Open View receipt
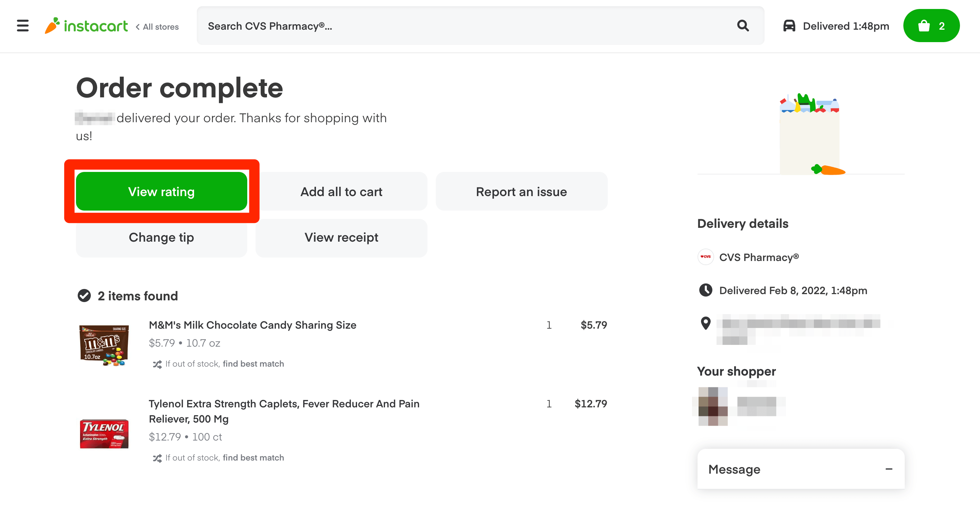Viewport: 980px width, 513px height. [341, 237]
